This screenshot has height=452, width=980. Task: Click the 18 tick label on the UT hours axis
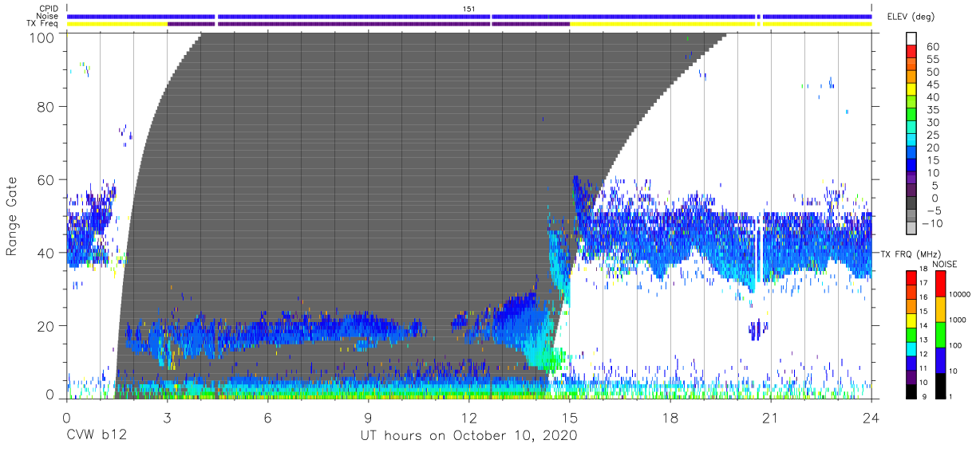670,418
